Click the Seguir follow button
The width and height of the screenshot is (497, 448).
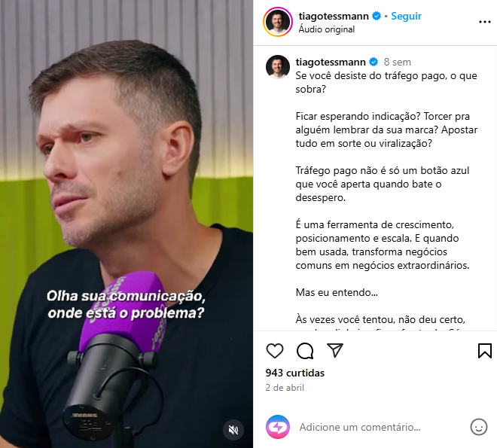(x=406, y=16)
